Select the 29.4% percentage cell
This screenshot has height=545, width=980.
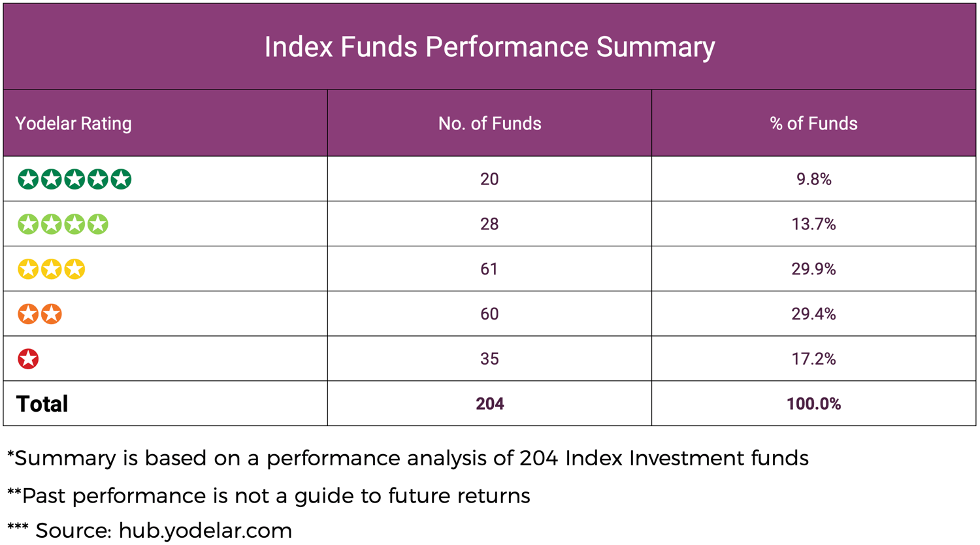point(813,314)
